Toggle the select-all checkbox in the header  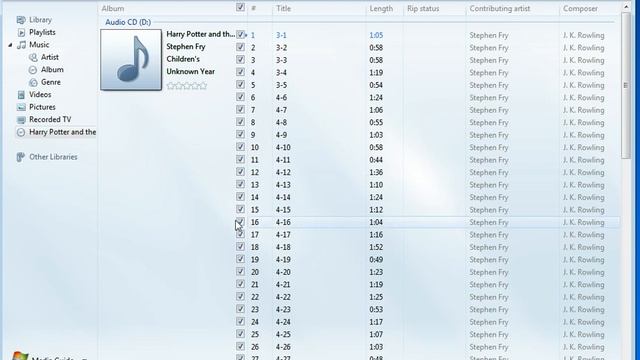[x=240, y=7]
